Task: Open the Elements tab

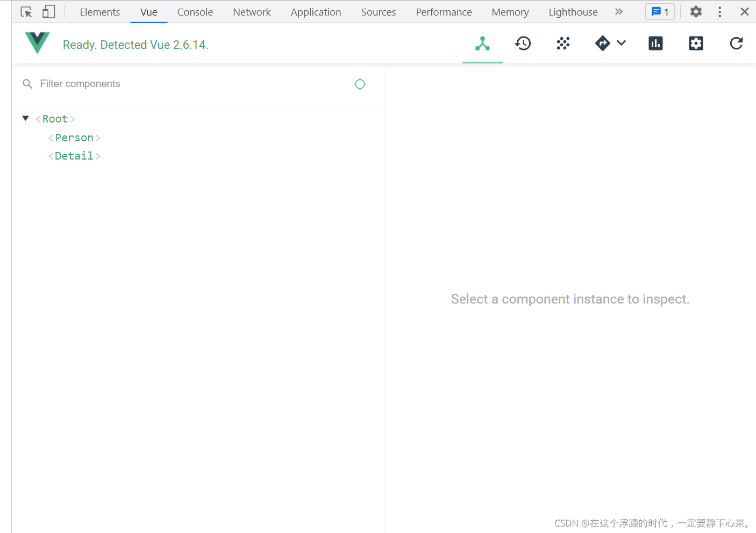Action: (100, 12)
